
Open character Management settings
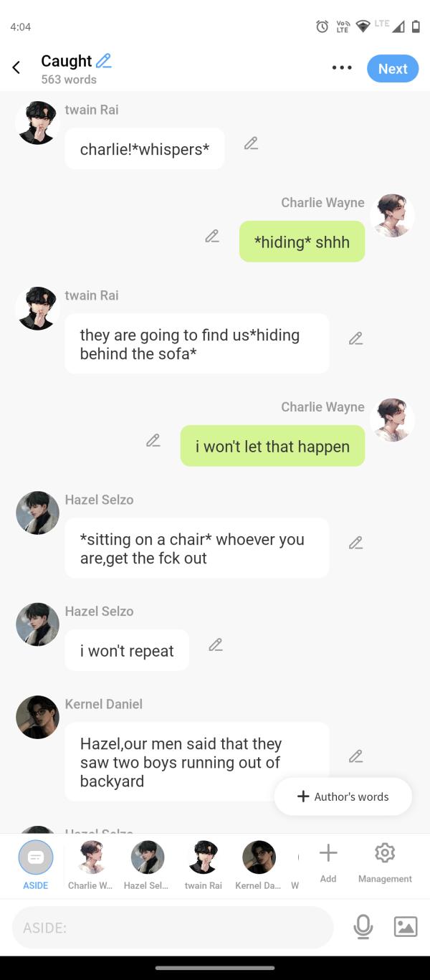tap(385, 861)
